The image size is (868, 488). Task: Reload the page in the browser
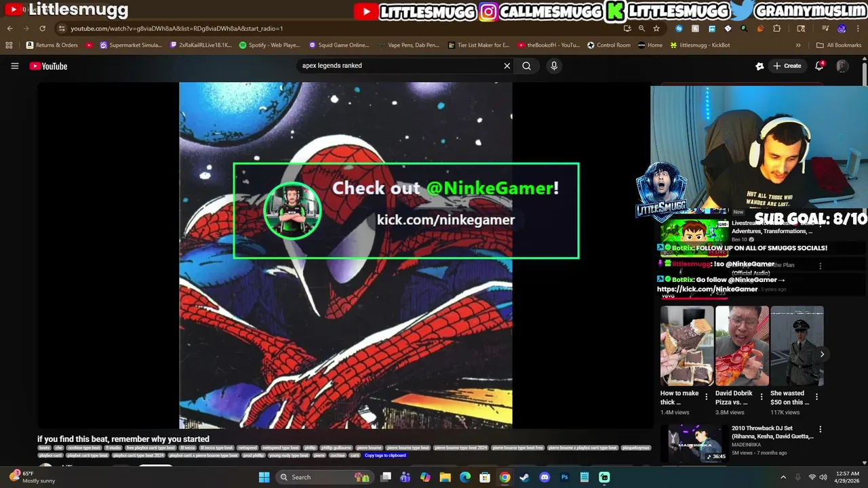tap(42, 28)
